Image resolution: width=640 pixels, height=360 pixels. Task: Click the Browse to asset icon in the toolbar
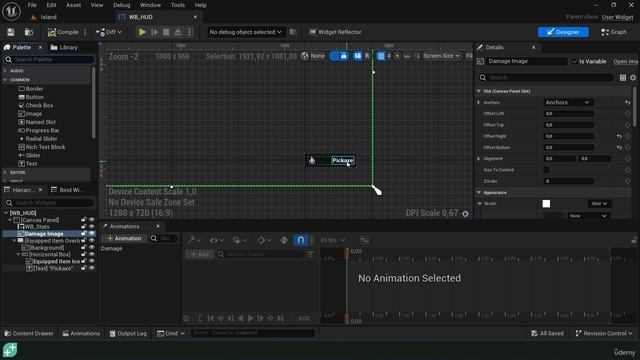click(x=29, y=32)
